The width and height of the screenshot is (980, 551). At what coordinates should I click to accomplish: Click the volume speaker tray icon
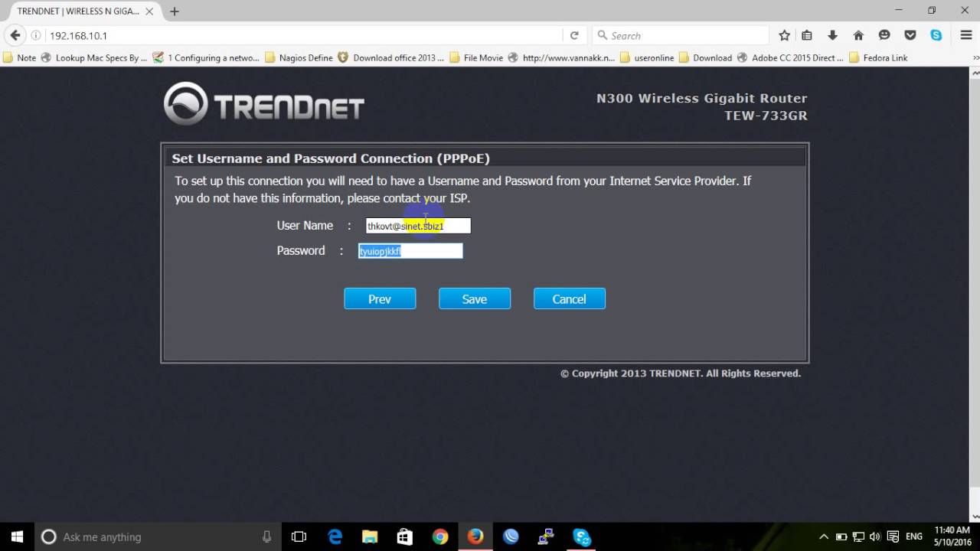click(875, 536)
